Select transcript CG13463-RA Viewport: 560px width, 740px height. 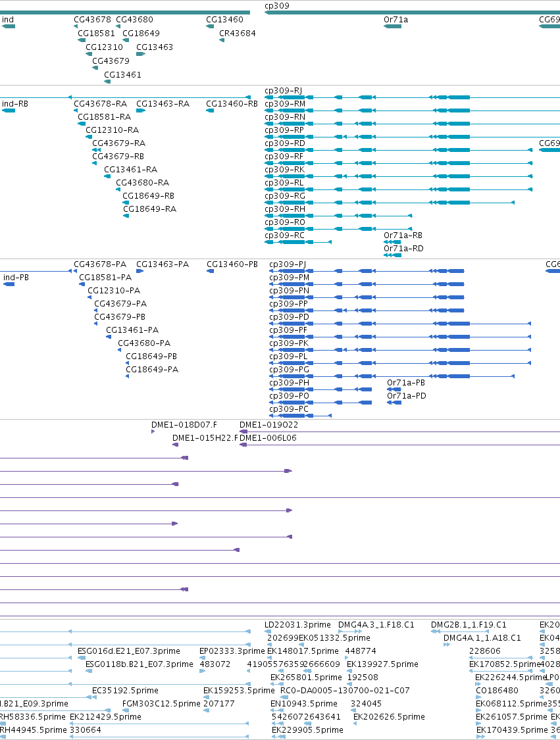tap(163, 103)
